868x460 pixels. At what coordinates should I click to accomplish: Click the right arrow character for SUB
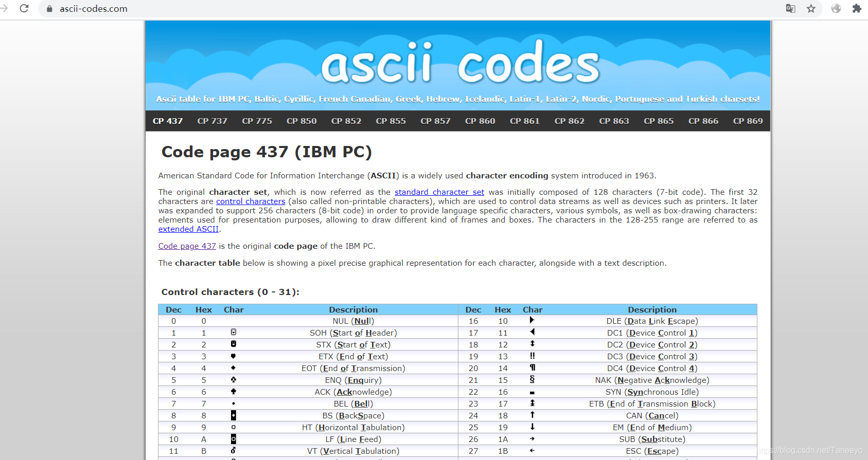click(x=533, y=438)
